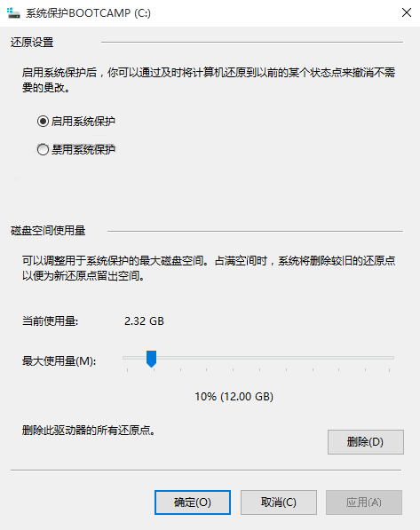Click the 2.32 GB usage value
Screen dimensions: 420x530
tap(144, 320)
